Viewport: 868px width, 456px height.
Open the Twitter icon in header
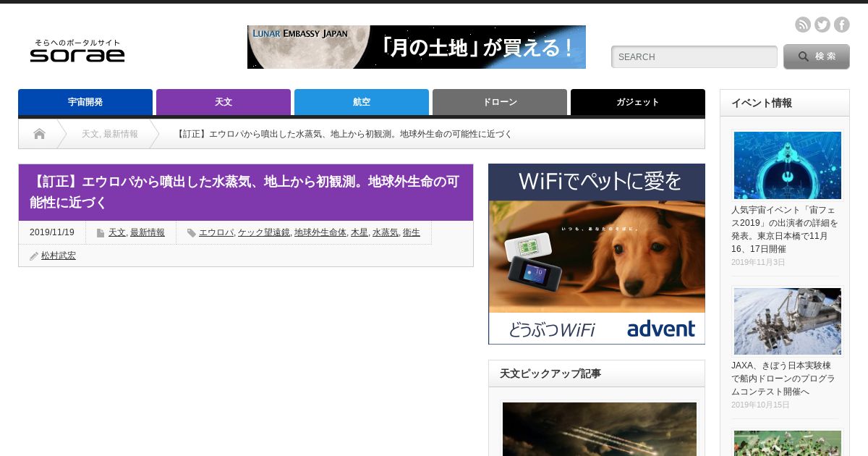(x=822, y=25)
